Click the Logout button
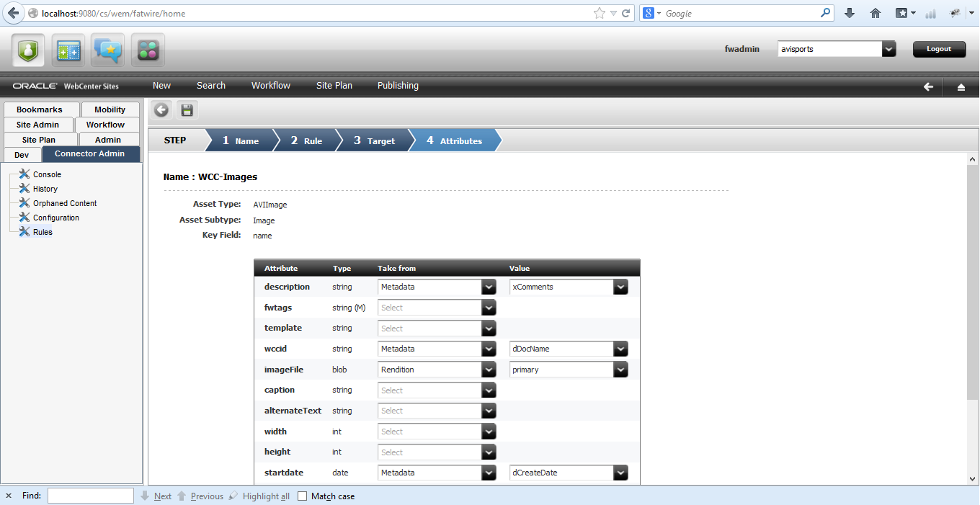The image size is (980, 505). point(939,48)
